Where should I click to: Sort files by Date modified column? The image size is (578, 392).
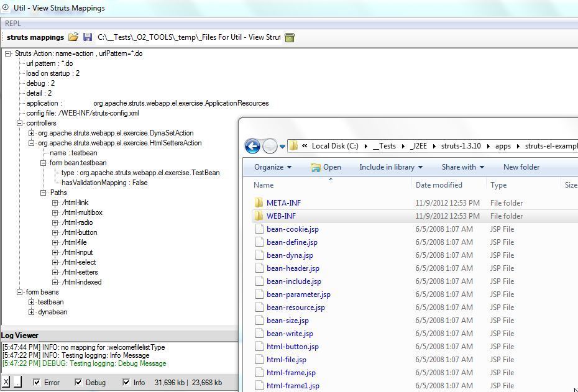439,185
